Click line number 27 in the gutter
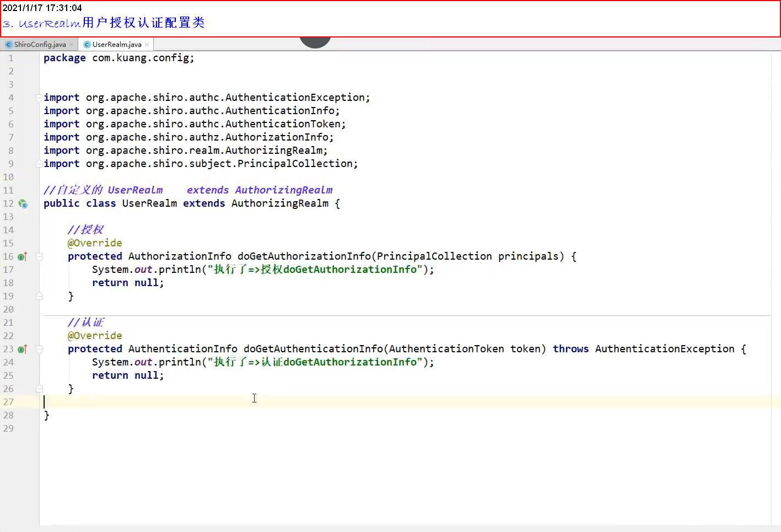Screen dimensions: 781x532 (x=8, y=402)
